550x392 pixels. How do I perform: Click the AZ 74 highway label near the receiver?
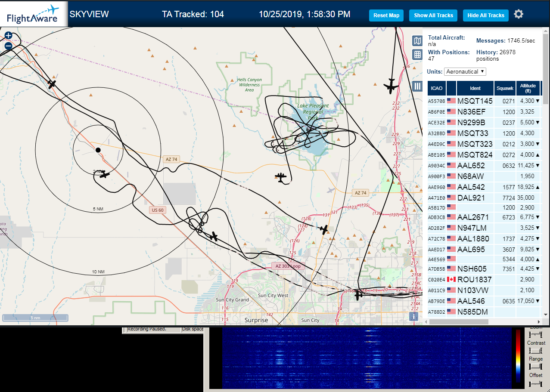(171, 159)
